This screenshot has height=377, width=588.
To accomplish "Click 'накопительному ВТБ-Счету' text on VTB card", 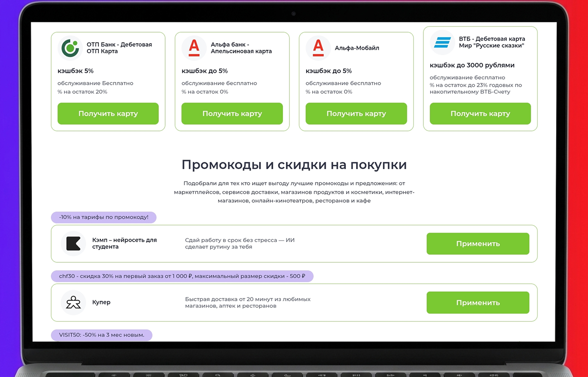I will [x=470, y=92].
